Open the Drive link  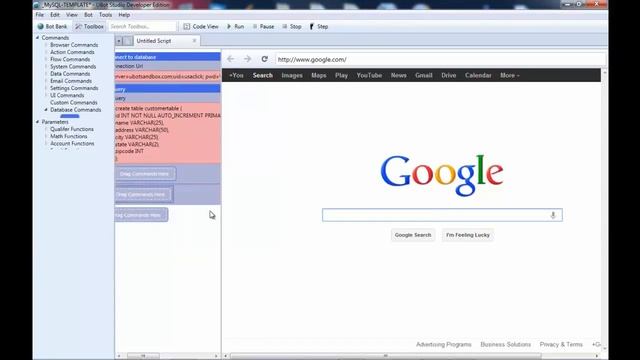pyautogui.click(x=449, y=76)
